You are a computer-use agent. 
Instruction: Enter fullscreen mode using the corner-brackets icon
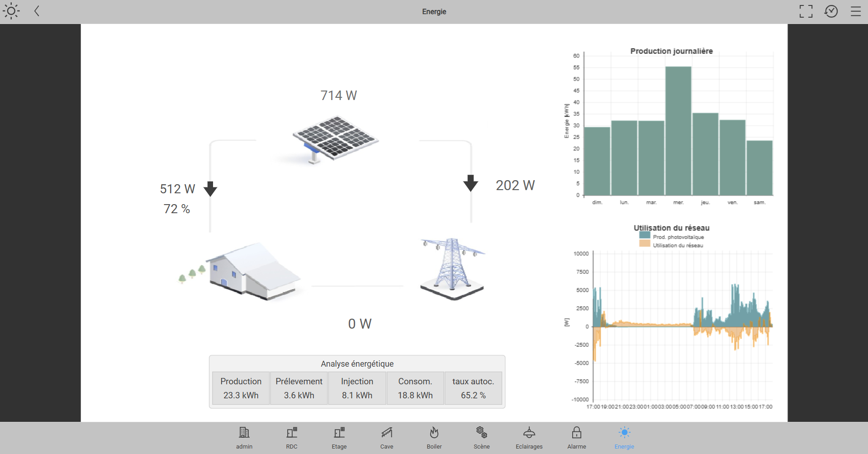(x=806, y=11)
